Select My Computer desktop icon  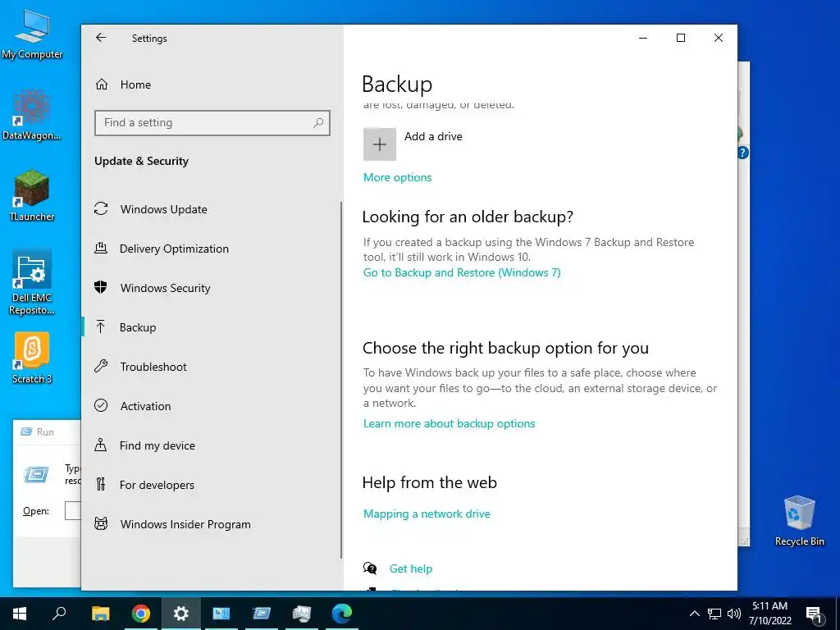(x=32, y=34)
